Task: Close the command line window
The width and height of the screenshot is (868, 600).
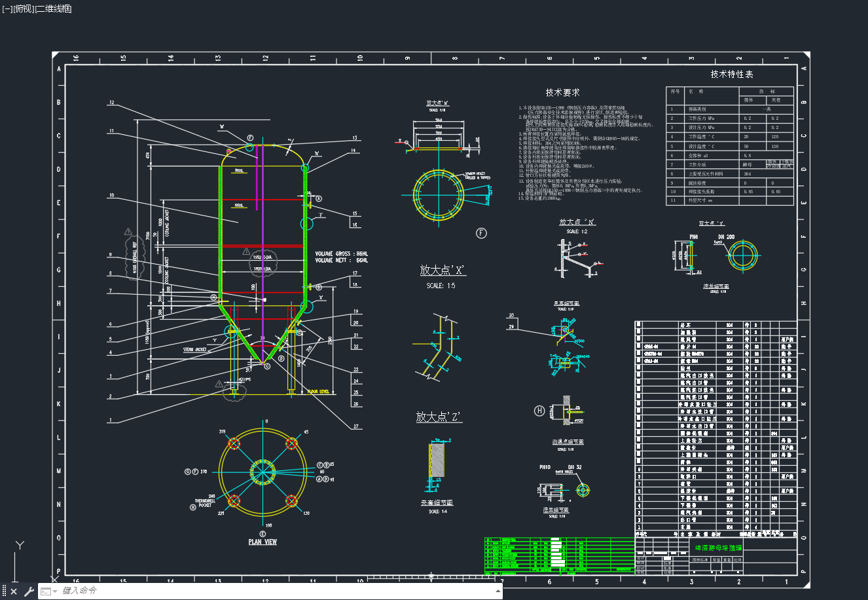Action: (14, 591)
